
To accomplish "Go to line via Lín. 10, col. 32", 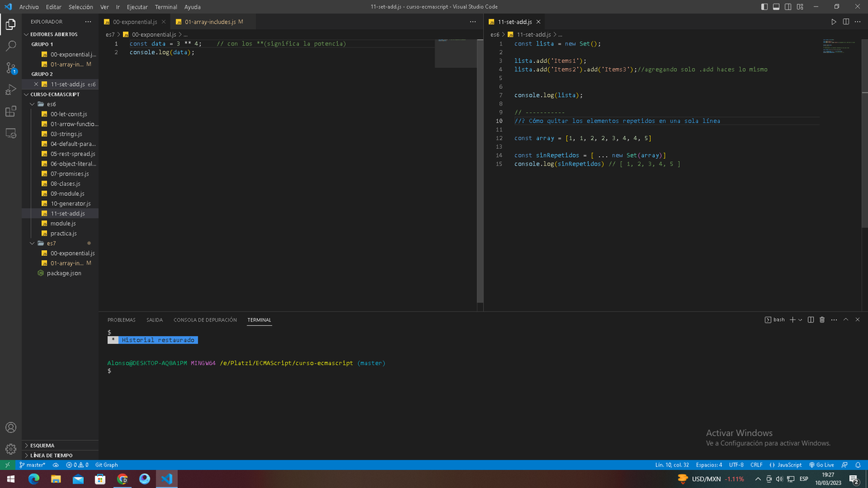I will click(672, 465).
